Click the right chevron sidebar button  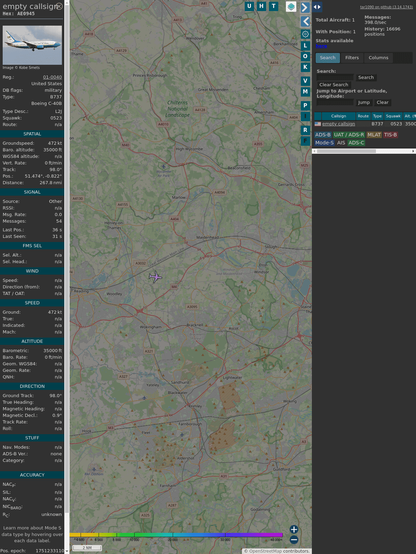(x=305, y=7)
